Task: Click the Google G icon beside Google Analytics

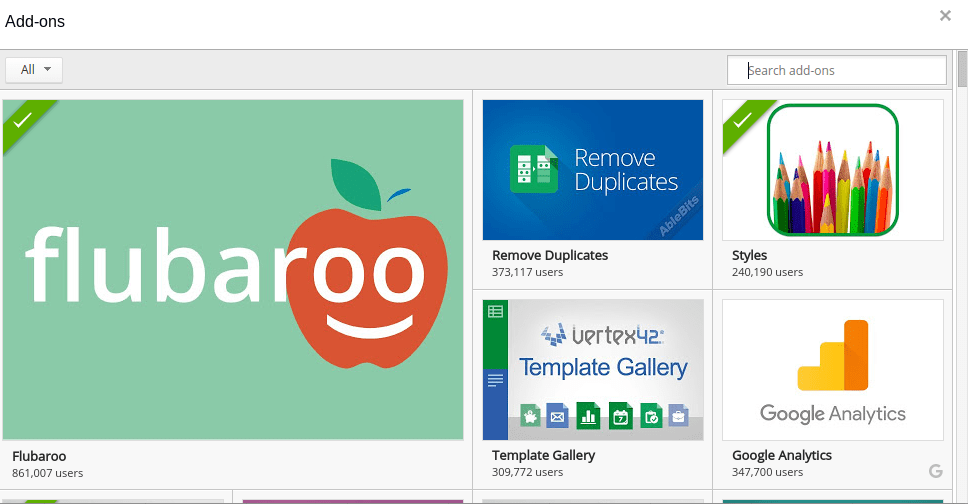Action: pyautogui.click(x=936, y=471)
